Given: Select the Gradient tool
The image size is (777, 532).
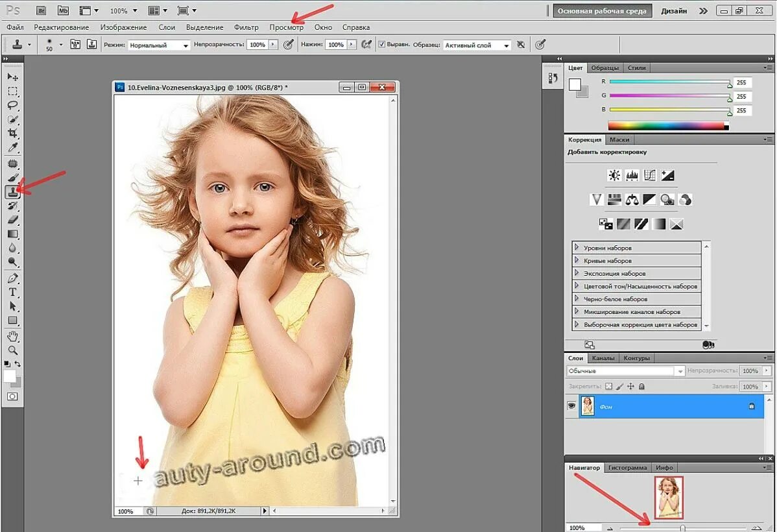Looking at the screenshot, I should click(x=12, y=234).
